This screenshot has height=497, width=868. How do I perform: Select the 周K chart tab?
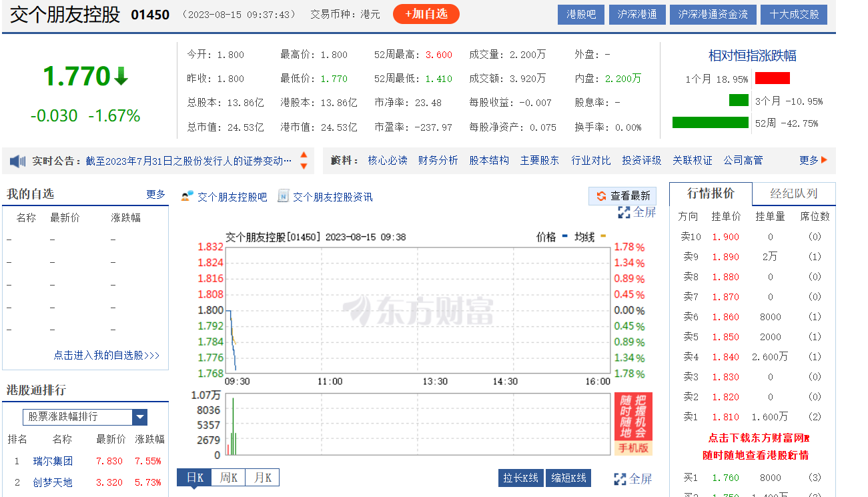229,478
